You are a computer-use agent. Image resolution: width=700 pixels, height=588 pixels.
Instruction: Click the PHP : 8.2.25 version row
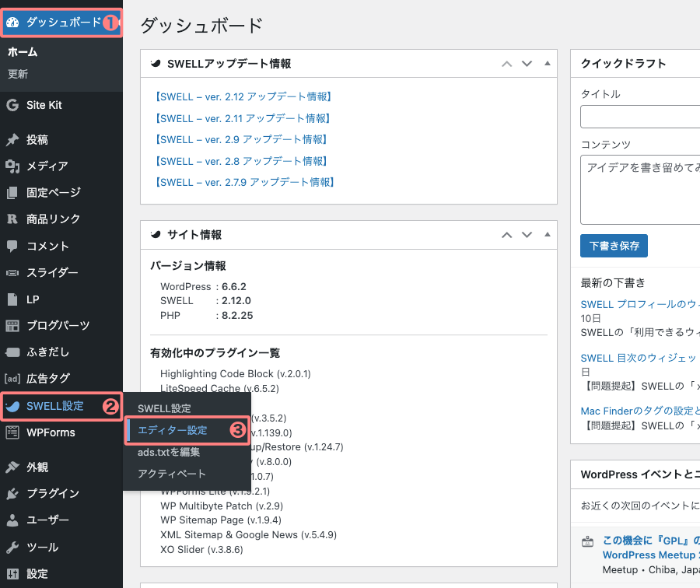click(206, 315)
